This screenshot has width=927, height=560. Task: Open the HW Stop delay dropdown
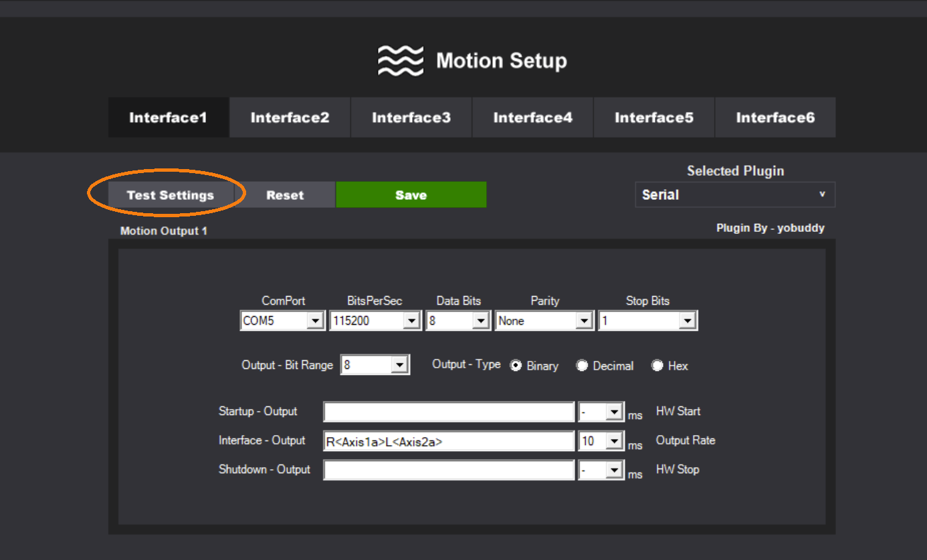pos(614,470)
